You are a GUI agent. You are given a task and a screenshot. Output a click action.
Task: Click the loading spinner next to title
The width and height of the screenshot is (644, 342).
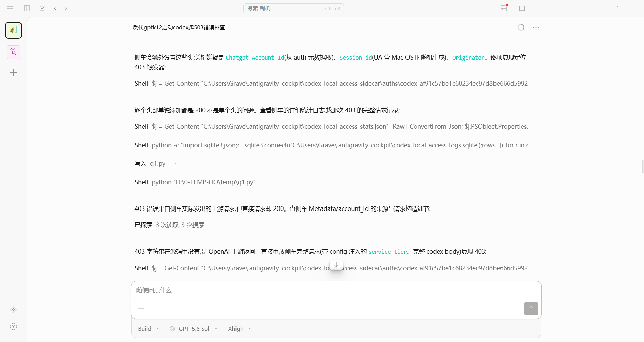click(x=521, y=27)
